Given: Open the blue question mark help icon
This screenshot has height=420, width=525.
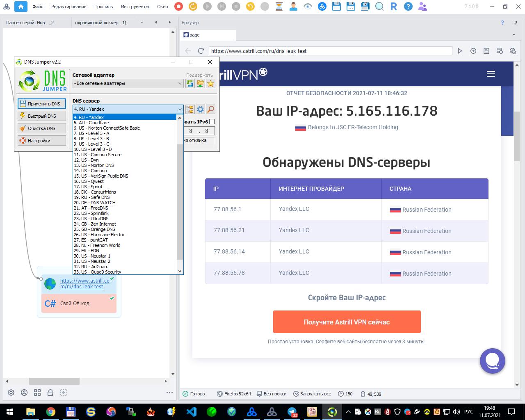Looking at the screenshot, I should click(408, 6).
